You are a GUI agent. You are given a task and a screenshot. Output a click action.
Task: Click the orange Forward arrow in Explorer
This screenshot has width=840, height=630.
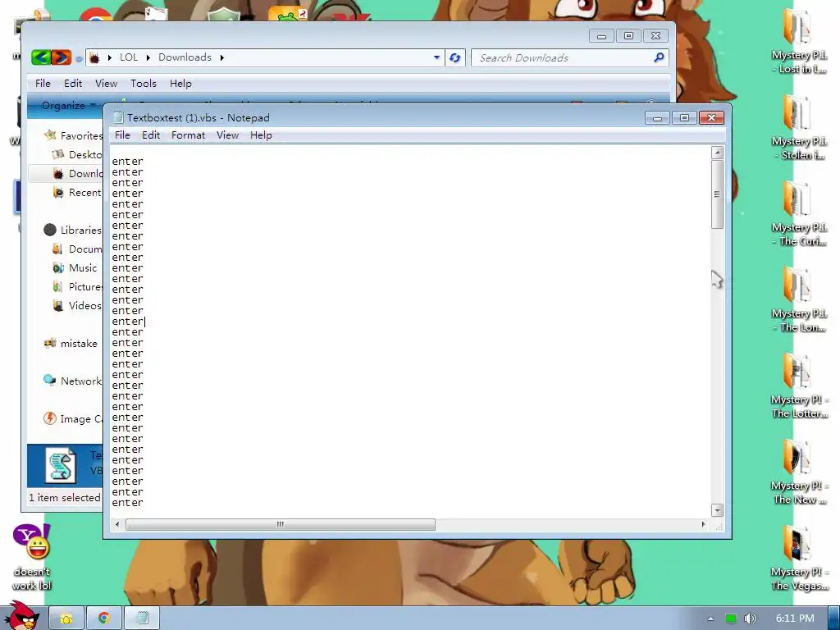click(61, 57)
